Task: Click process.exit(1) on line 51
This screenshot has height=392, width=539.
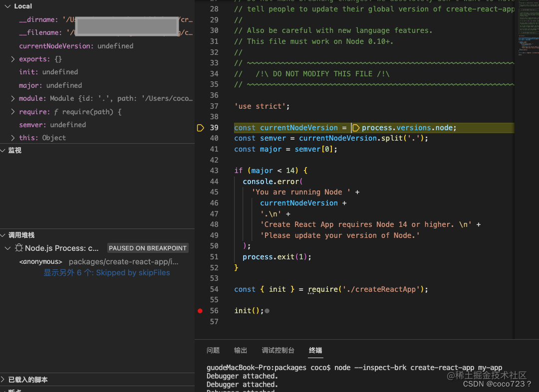Action: (276, 257)
